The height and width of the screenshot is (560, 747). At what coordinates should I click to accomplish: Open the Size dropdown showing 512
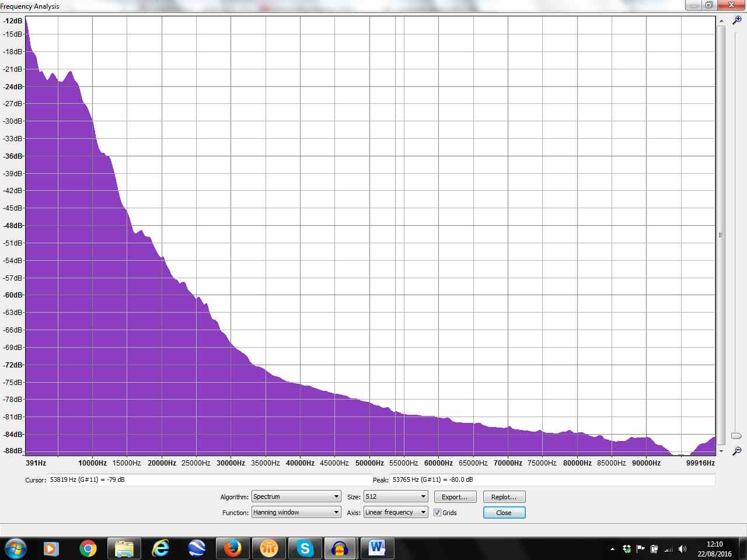[x=396, y=497]
